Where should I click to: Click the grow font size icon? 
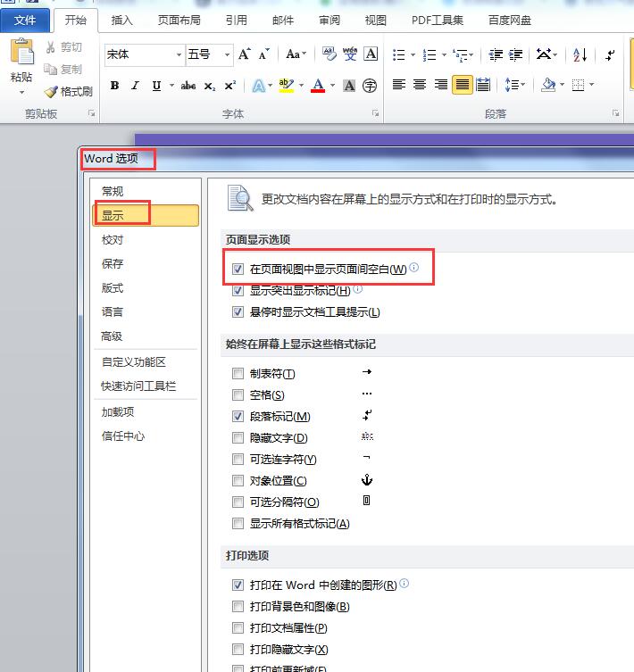coord(244,54)
